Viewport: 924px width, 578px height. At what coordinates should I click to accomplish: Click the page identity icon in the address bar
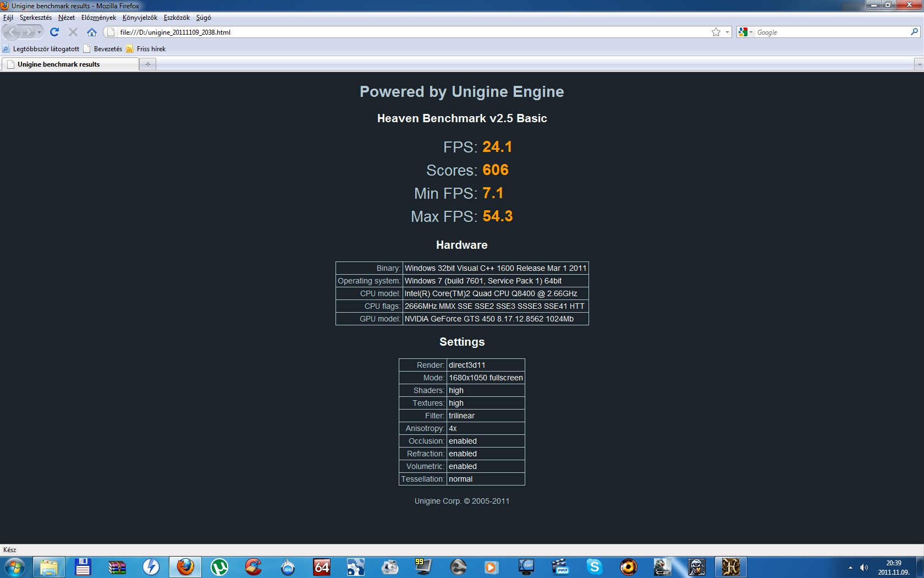tap(111, 32)
